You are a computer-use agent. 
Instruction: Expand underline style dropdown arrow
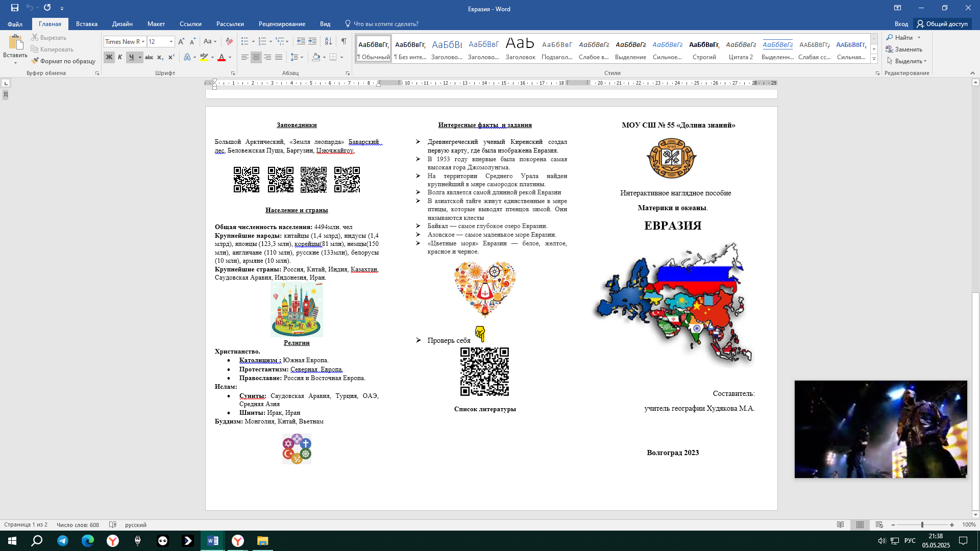[x=140, y=58]
